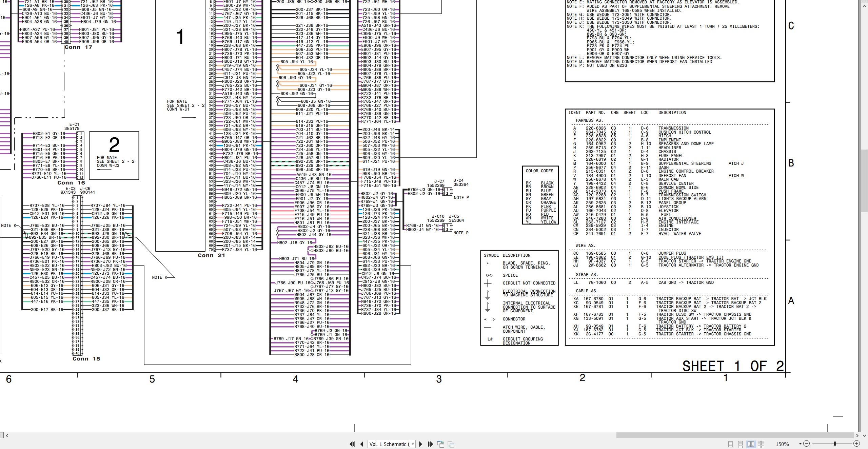Image resolution: width=868 pixels, height=449 pixels.
Task: Click wire label '200-E17 BK-16' in Conn 15
Action: tap(47, 310)
